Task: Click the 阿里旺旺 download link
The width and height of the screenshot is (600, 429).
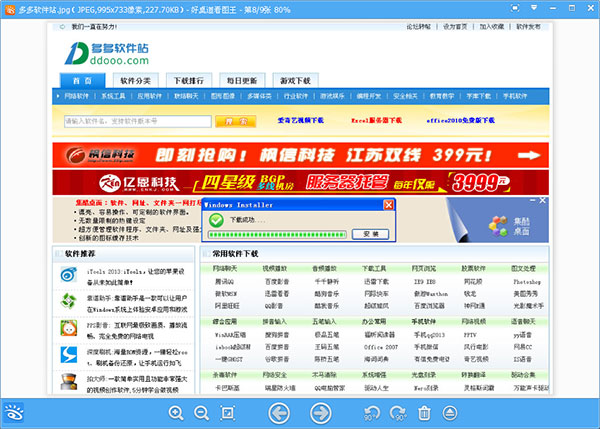Action: click(227, 306)
